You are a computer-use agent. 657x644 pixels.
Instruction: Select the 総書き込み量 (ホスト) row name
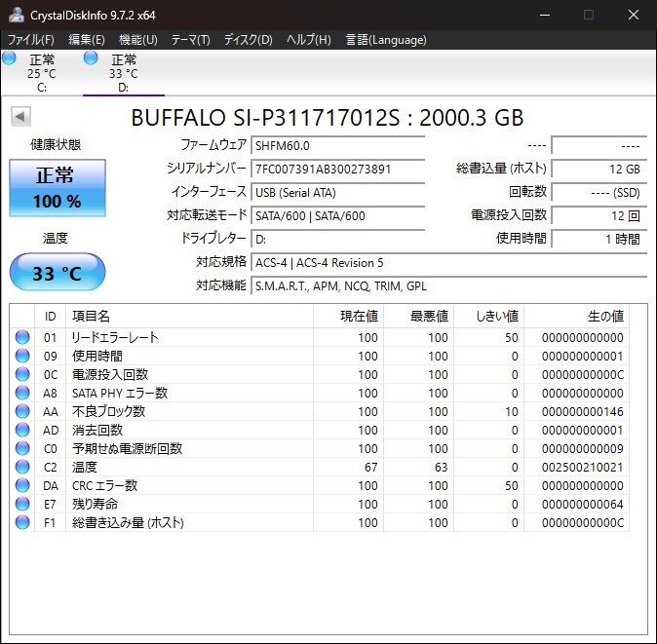[x=128, y=522]
